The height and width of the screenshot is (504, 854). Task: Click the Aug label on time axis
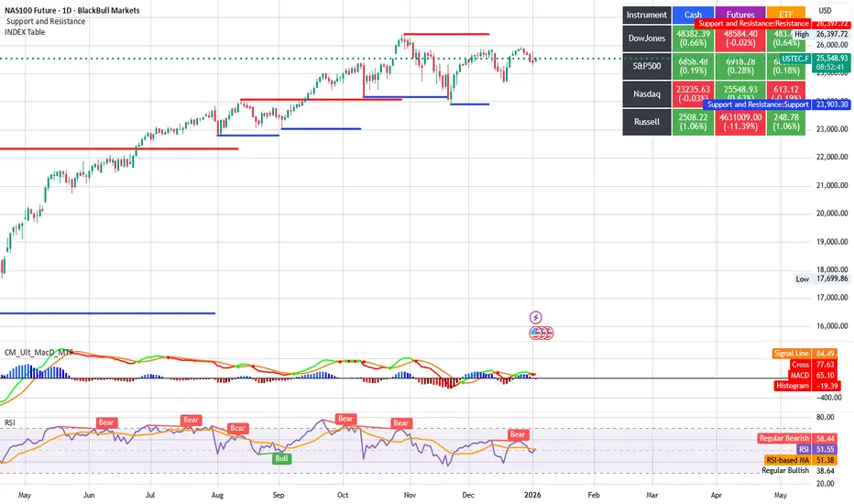pos(217,495)
